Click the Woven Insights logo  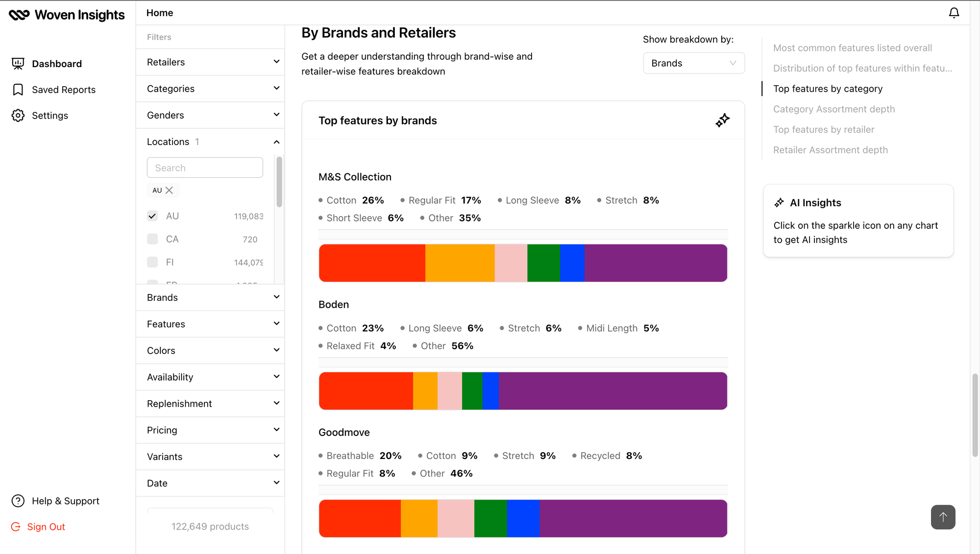coord(67,15)
